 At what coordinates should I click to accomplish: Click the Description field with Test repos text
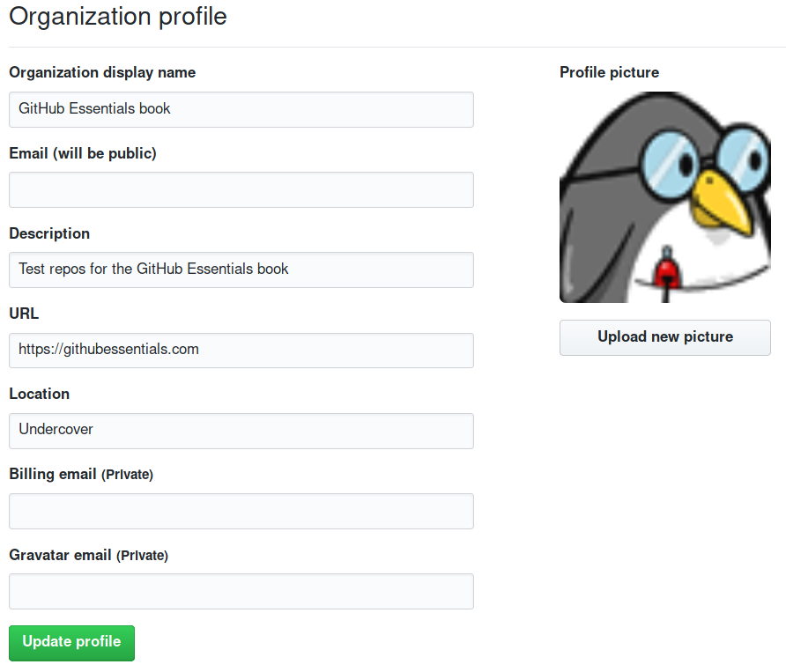pos(241,270)
